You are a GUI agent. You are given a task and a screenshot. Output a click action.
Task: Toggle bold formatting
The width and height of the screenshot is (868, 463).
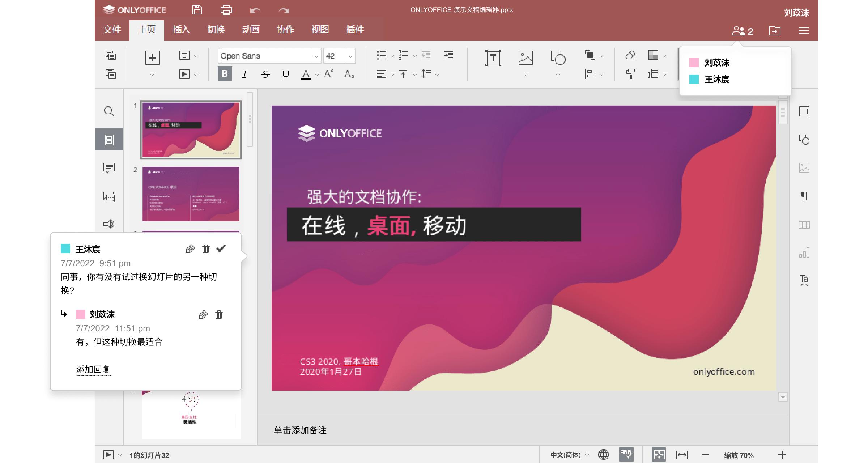(x=225, y=74)
